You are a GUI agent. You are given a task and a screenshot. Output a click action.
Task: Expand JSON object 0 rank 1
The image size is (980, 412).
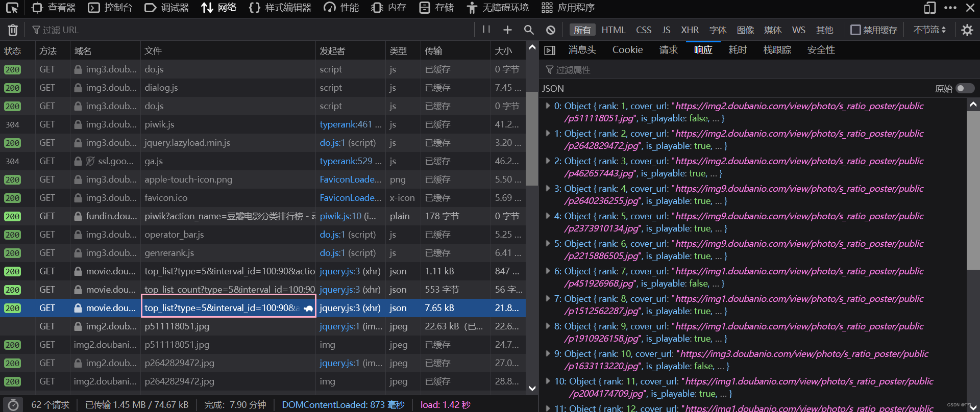click(x=548, y=106)
